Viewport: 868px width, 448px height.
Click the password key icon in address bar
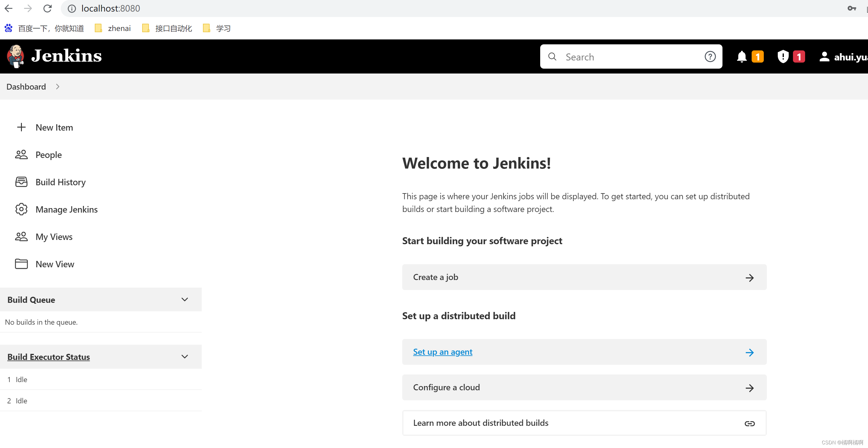click(851, 9)
